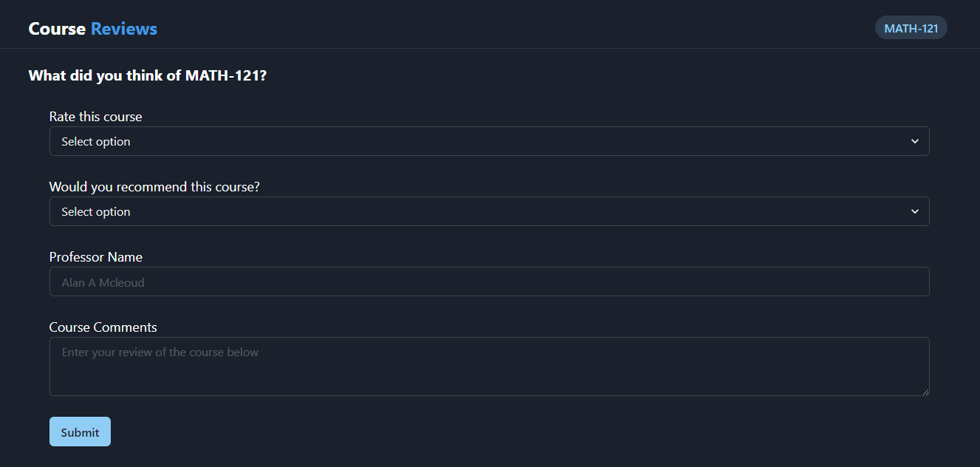Click the Course Reviews site logo
Screen dimensions: 980x467
[x=92, y=29]
